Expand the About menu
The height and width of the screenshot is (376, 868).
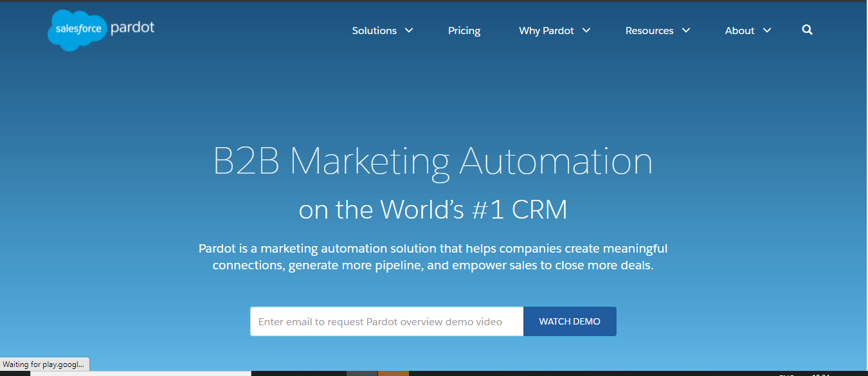(748, 30)
